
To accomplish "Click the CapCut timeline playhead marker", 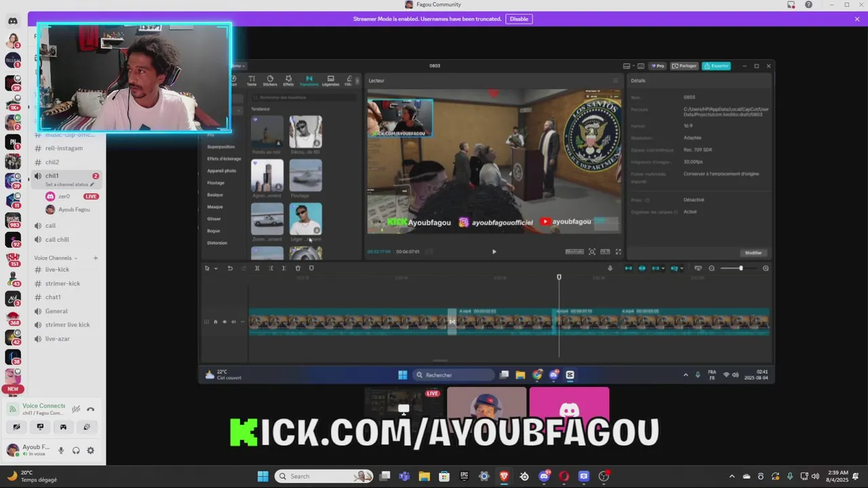I will pos(559,277).
